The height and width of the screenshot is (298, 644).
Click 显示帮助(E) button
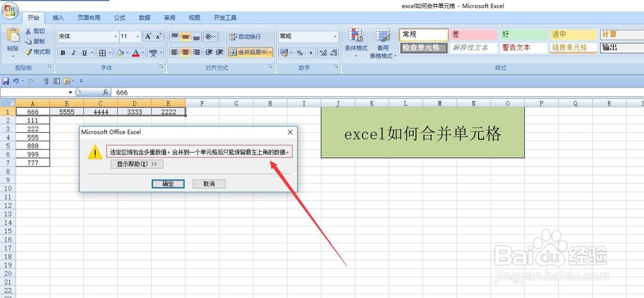[137, 164]
